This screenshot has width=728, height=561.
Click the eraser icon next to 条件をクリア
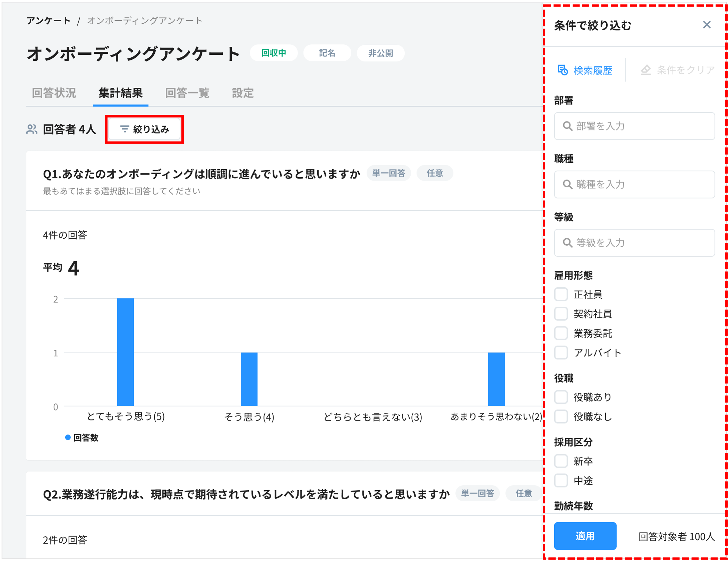tap(646, 70)
